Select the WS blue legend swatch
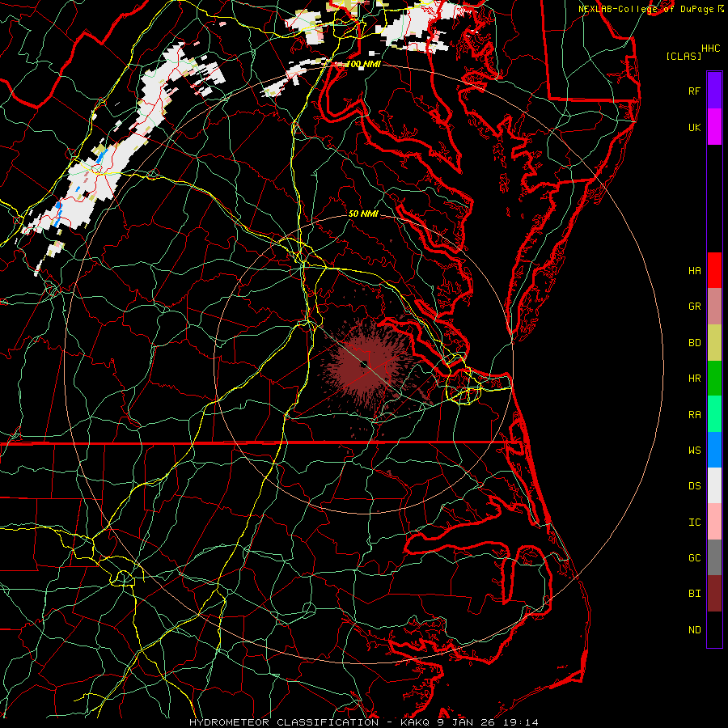Viewport: 728px width, 728px height. [x=714, y=450]
